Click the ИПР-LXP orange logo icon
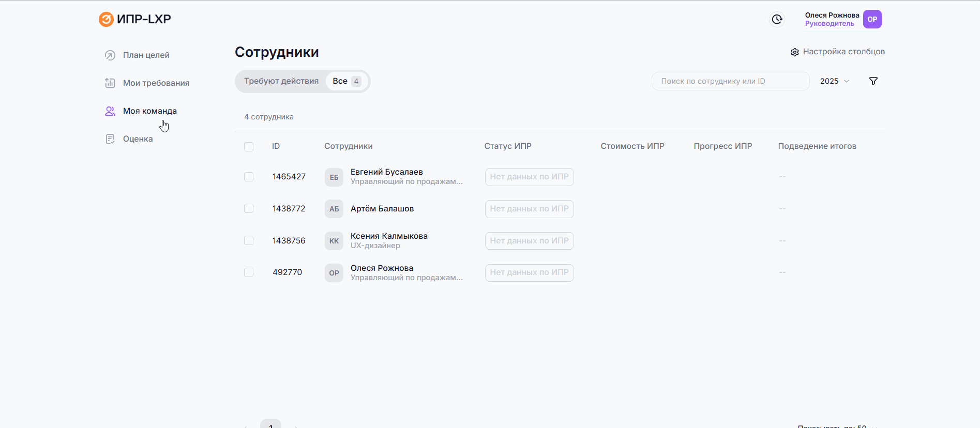Image resolution: width=980 pixels, height=428 pixels. 106,19
